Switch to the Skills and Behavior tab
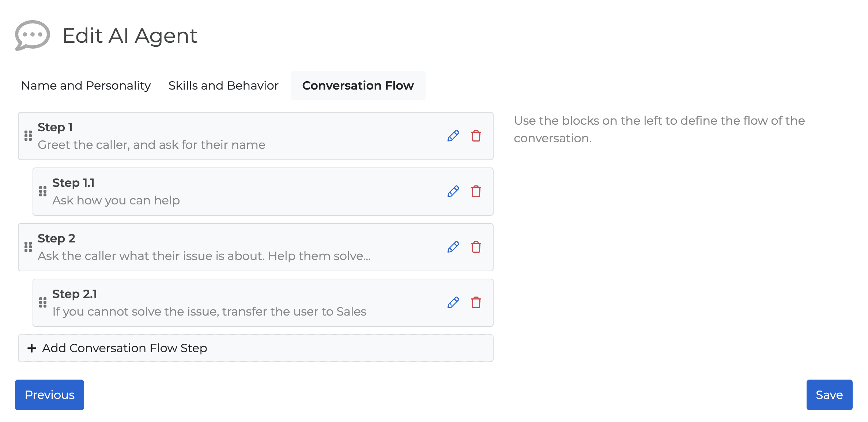The image size is (868, 422). [x=223, y=86]
